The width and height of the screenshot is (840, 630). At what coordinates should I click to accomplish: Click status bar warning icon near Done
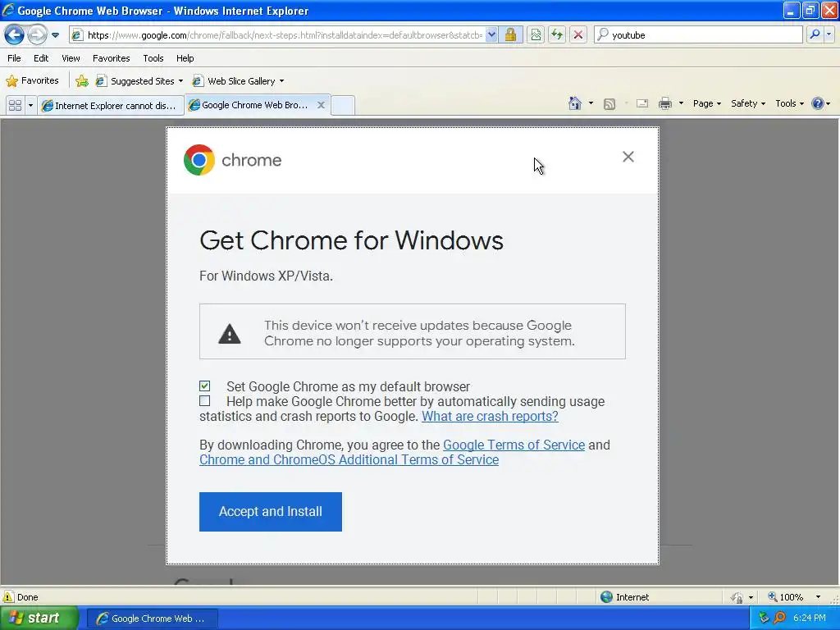pos(8,597)
